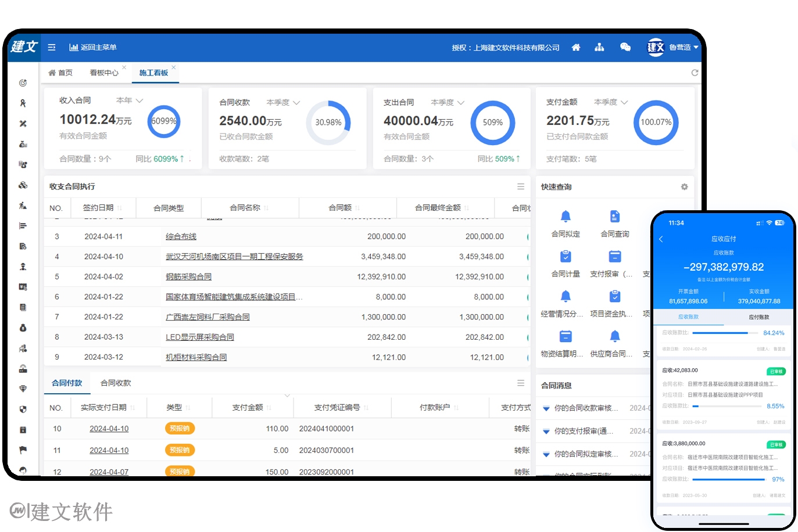The width and height of the screenshot is (798, 532).
Task: Switch to the 首页 tab
Action: (60, 73)
